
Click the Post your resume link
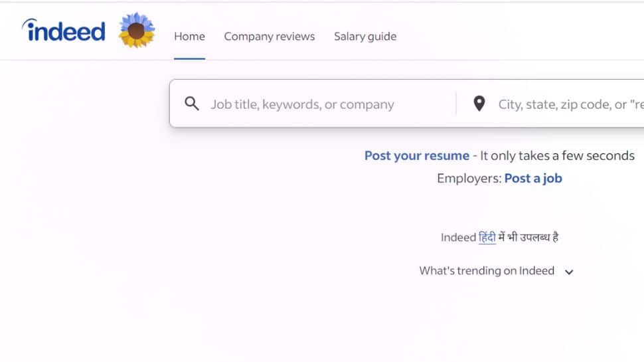pos(416,156)
